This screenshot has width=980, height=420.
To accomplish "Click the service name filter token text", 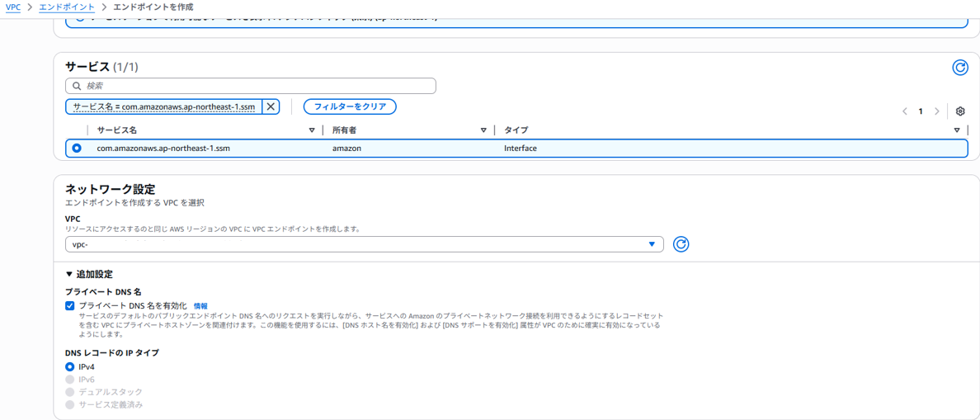I will click(x=164, y=107).
